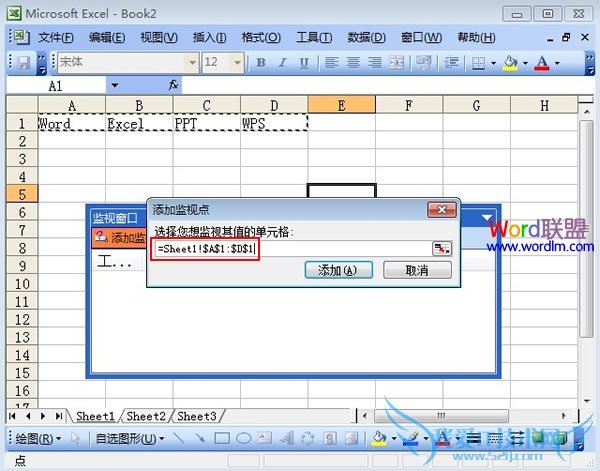Viewport: 600px width, 471px height.
Task: Click the fx insert function icon
Action: 173,85
